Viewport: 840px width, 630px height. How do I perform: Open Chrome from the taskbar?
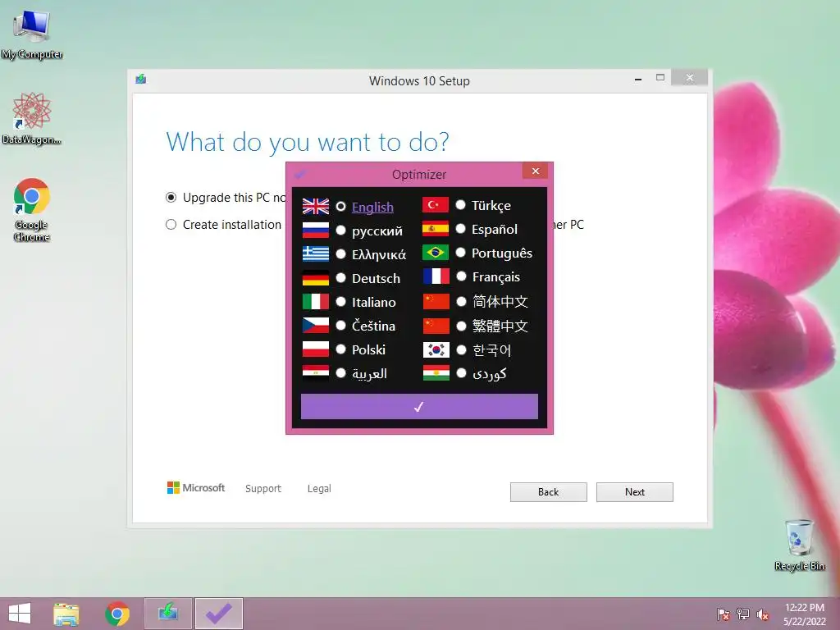tap(117, 614)
